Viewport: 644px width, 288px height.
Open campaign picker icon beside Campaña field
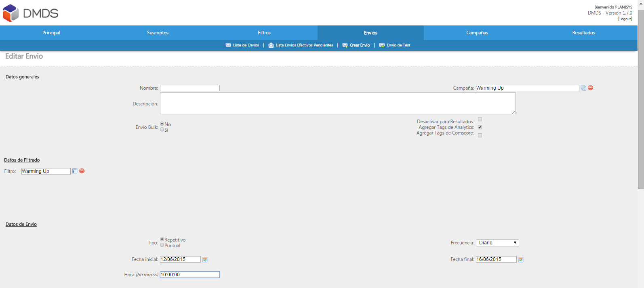click(x=583, y=88)
